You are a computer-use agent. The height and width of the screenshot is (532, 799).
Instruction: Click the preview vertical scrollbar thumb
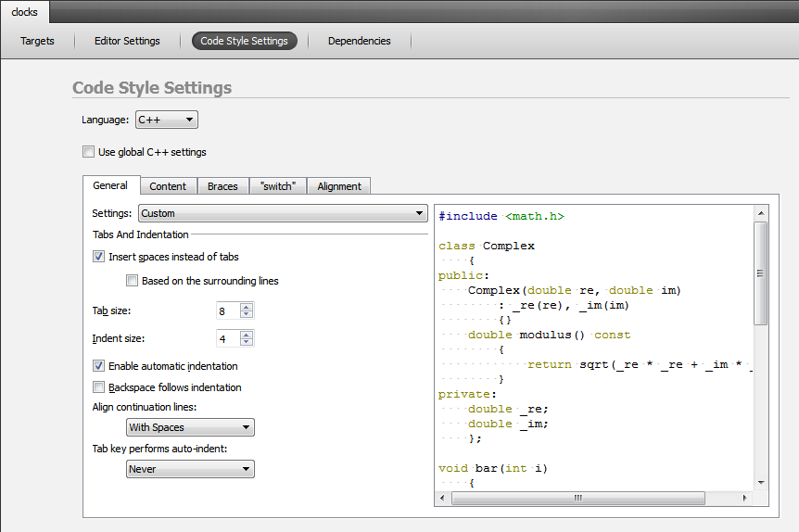coord(761,273)
